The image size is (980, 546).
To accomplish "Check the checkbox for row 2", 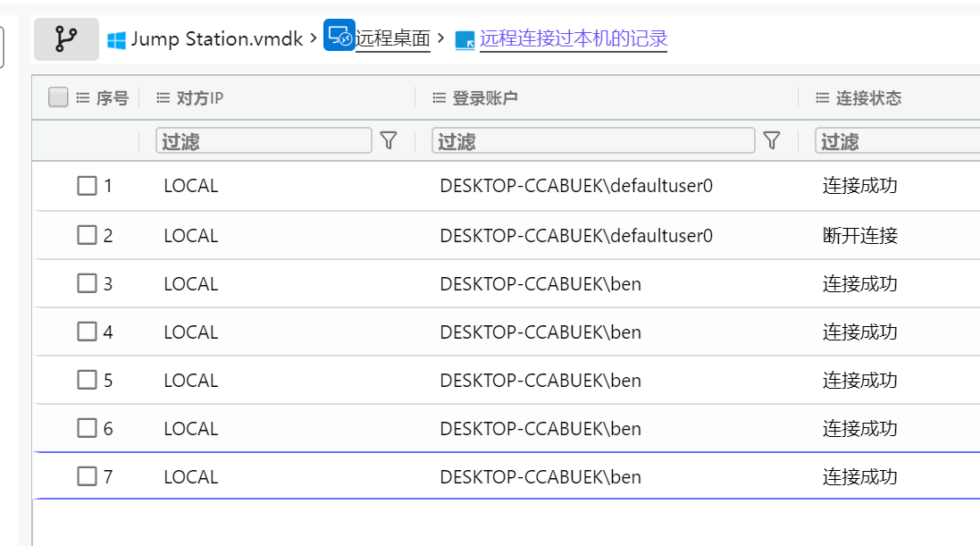I will tap(87, 235).
